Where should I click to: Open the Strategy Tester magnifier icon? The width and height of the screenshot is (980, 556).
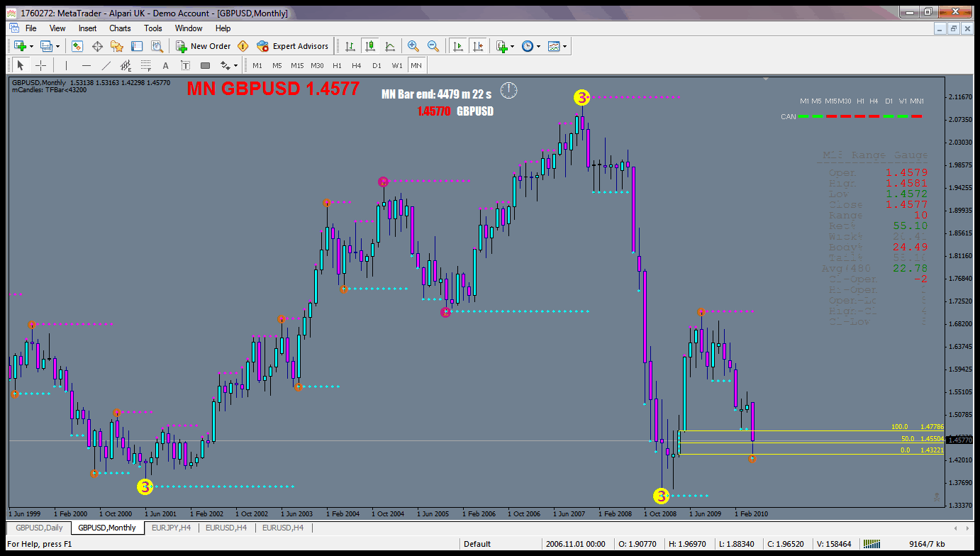[x=157, y=46]
